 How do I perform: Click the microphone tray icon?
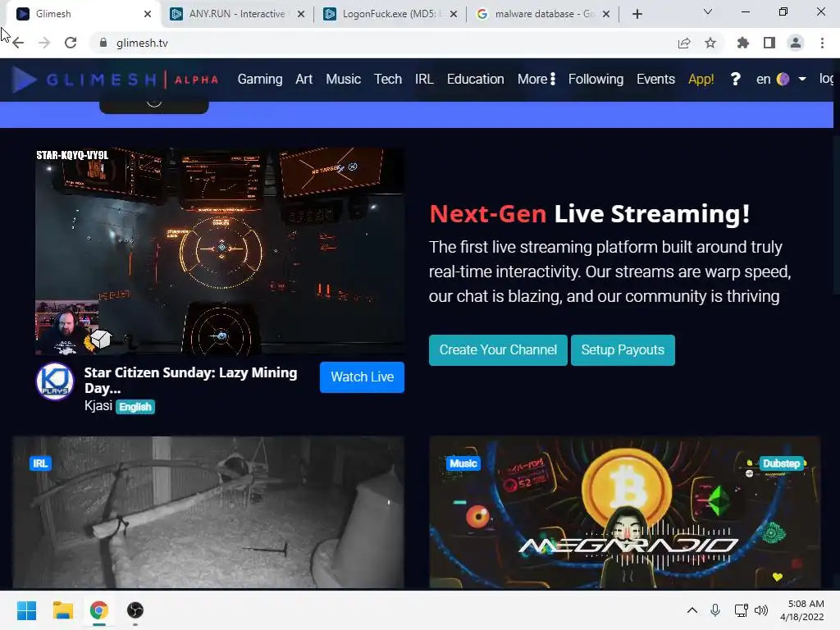pos(715,610)
